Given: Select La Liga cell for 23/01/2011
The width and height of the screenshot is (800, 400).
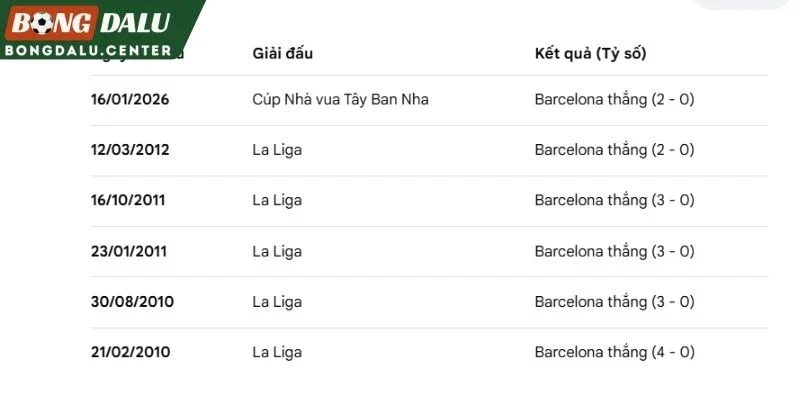Looking at the screenshot, I should (x=277, y=252).
